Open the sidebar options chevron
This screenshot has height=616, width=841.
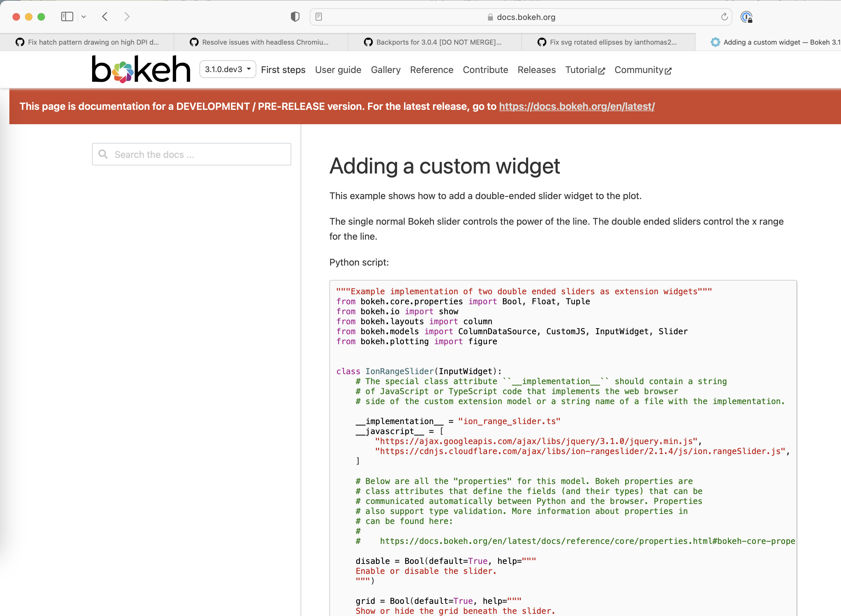pyautogui.click(x=84, y=17)
